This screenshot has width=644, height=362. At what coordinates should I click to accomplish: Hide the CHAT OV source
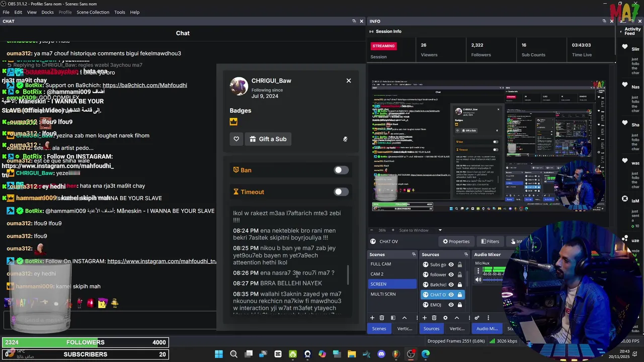pyautogui.click(x=451, y=295)
